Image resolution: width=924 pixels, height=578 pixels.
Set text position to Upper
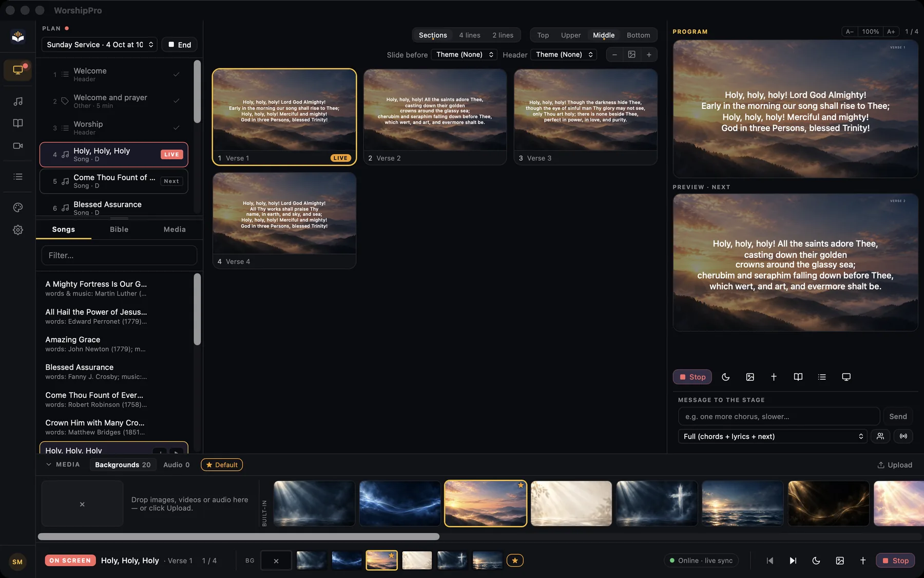pos(571,35)
